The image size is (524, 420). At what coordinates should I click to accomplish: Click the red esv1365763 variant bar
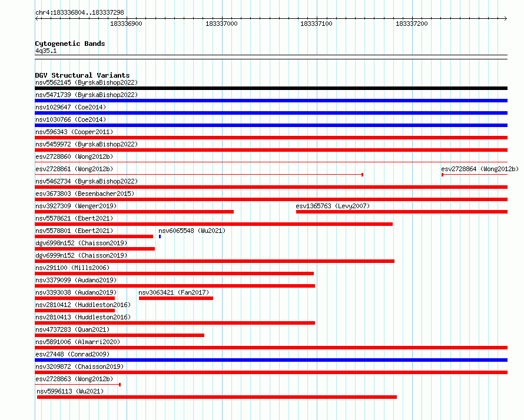(402, 212)
